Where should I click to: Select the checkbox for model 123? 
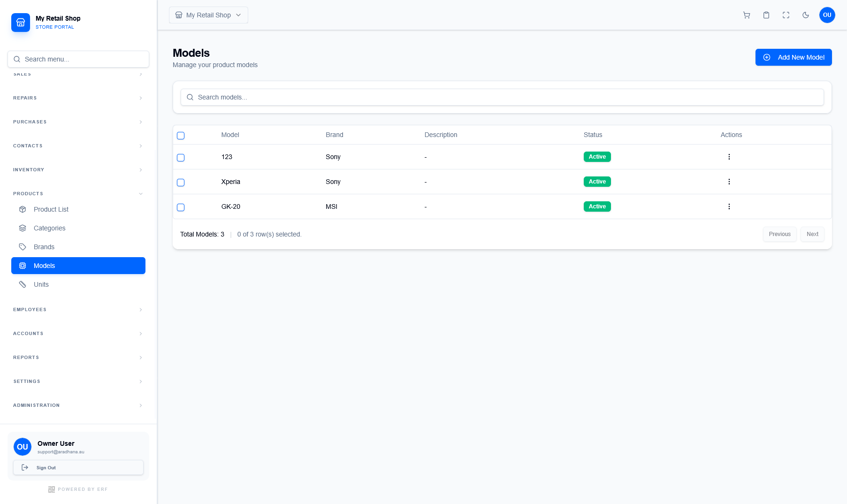(181, 158)
